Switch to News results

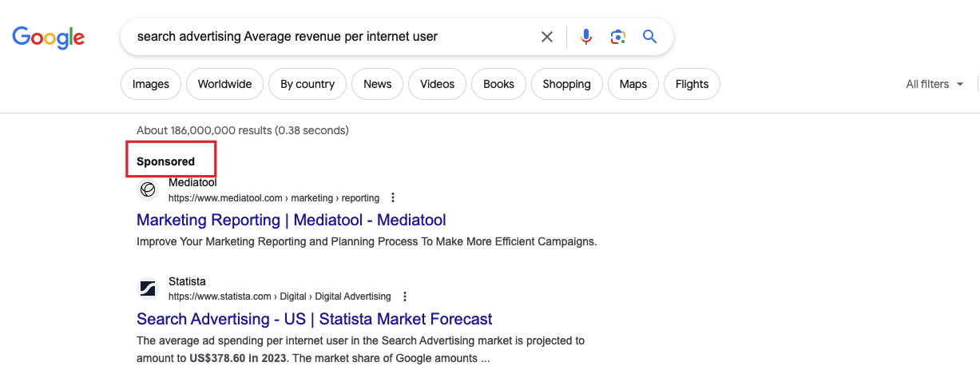click(377, 84)
